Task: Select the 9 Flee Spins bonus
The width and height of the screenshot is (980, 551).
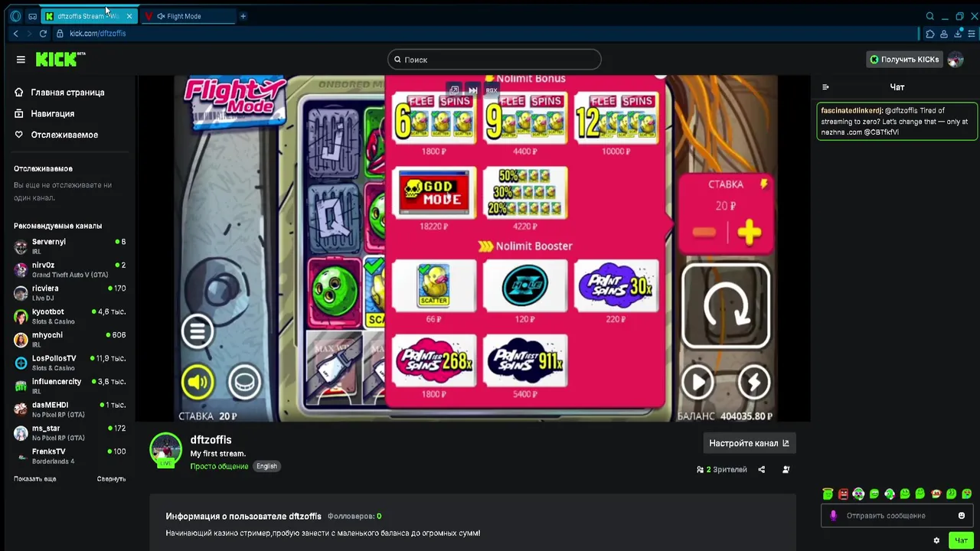Action: coord(525,119)
